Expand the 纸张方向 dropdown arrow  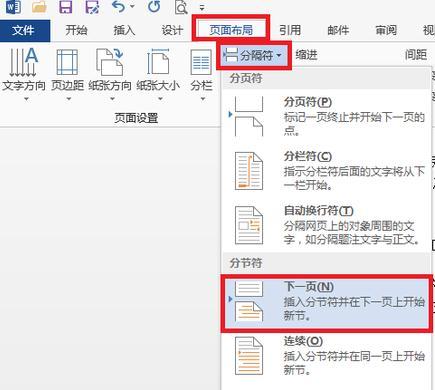coord(112,99)
